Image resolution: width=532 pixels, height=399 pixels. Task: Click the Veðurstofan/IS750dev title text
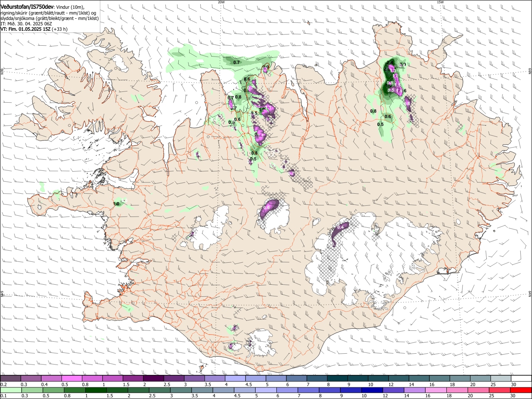pyautogui.click(x=27, y=7)
